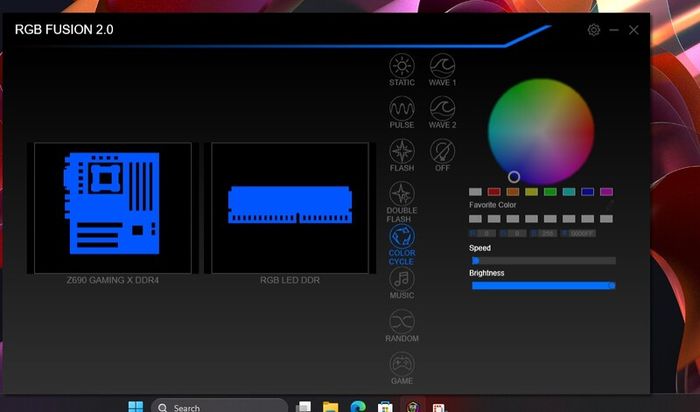Choose the cyan preset color swatch
This screenshot has width=700, height=412.
coord(569,192)
